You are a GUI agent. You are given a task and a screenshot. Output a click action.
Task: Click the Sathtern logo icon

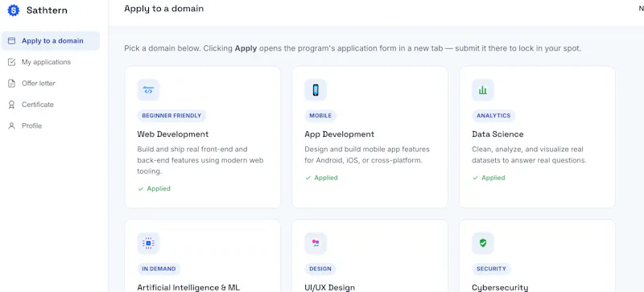(14, 10)
